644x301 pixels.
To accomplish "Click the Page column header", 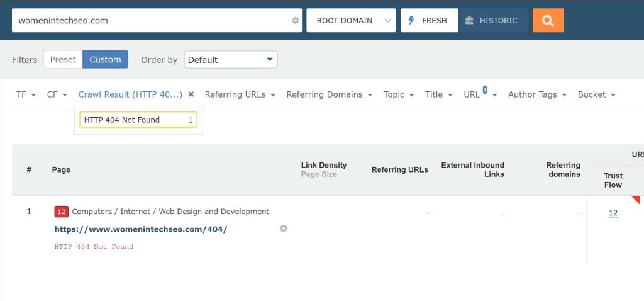I will pos(61,170).
